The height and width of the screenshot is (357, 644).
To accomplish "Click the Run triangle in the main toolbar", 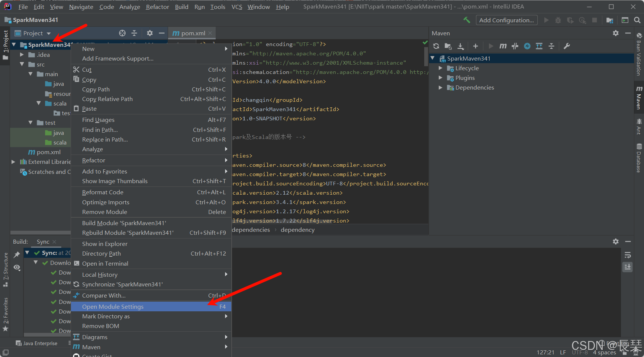I will point(546,20).
